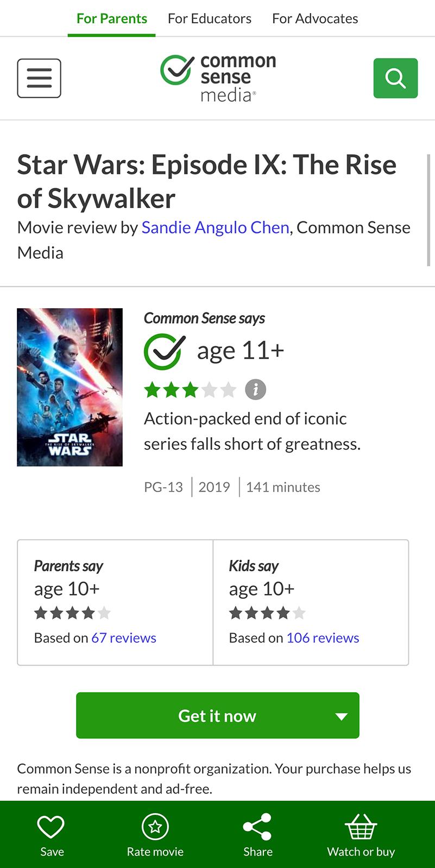Open search using the magnifying glass icon
The image size is (435, 868).
pyautogui.click(x=396, y=78)
